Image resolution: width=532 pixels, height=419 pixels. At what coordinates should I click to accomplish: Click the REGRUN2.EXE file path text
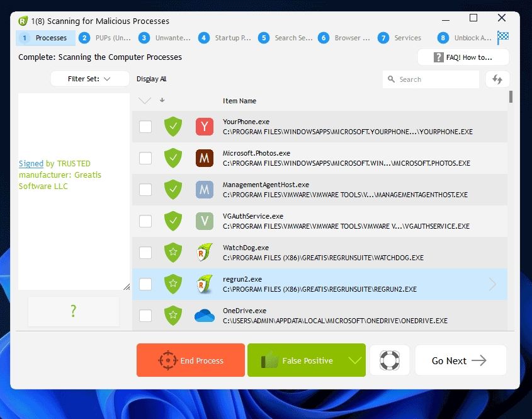pyautogui.click(x=320, y=289)
